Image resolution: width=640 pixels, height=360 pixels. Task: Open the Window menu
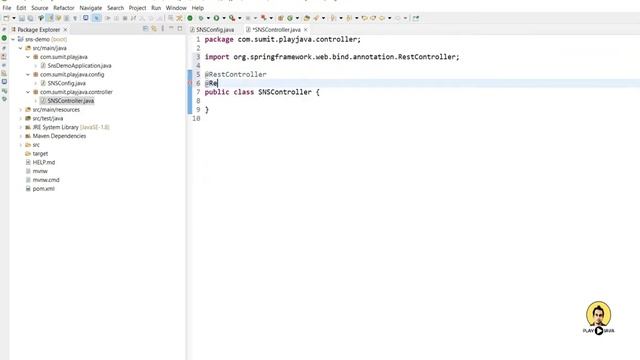pyautogui.click(x=176, y=8)
